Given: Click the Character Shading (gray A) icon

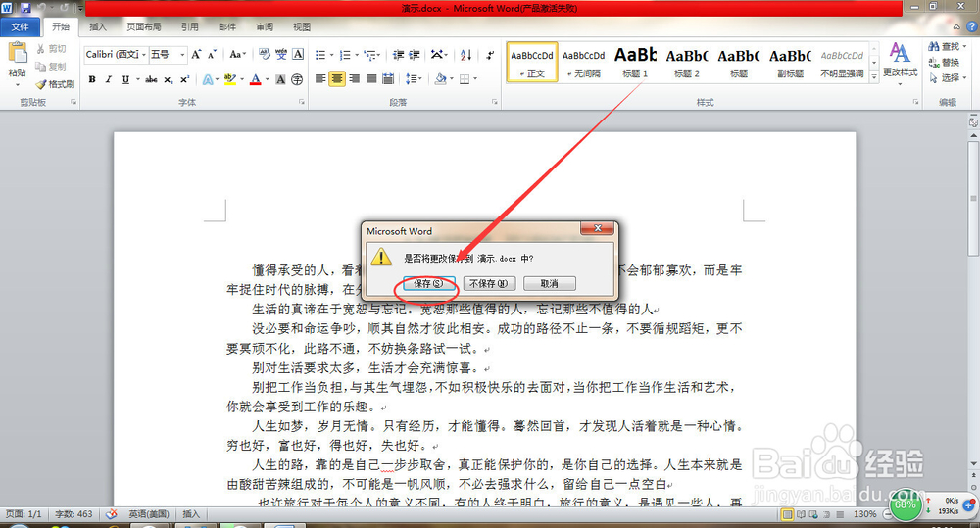Looking at the screenshot, I should click(x=280, y=79).
